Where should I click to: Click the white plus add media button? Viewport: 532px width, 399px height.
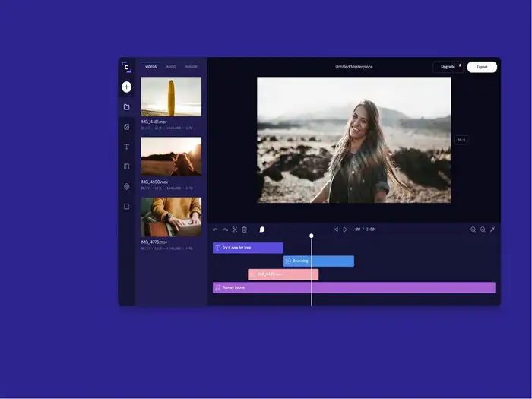[126, 87]
